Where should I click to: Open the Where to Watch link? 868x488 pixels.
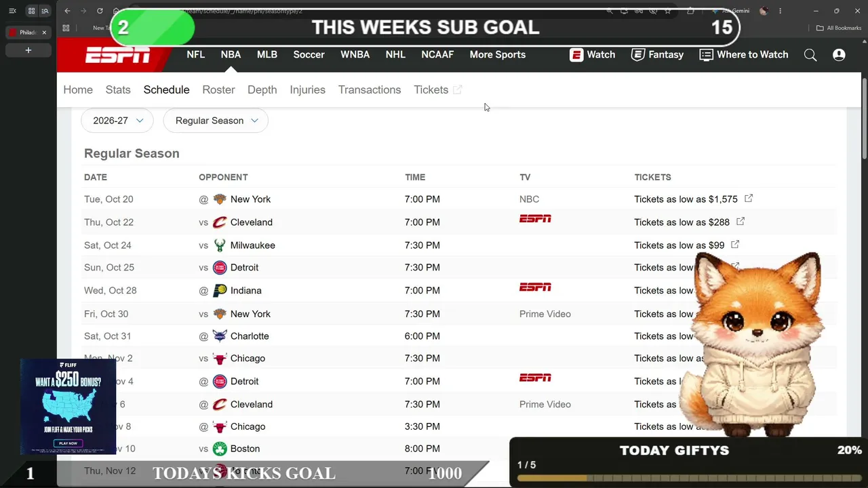744,55
